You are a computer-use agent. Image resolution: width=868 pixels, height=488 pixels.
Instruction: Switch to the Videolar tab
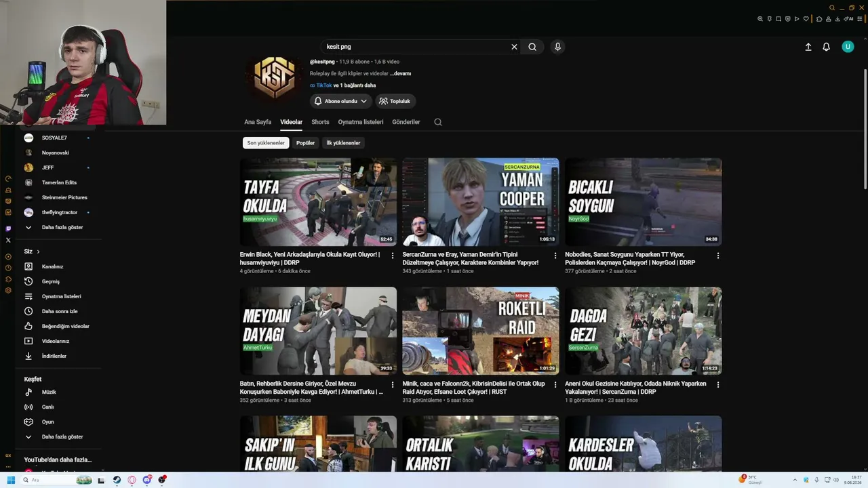(292, 122)
